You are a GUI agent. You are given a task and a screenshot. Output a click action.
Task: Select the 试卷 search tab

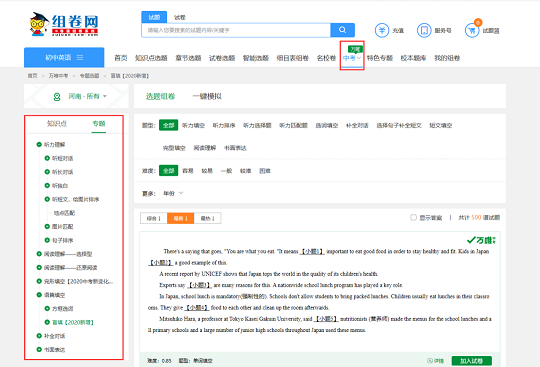[179, 17]
